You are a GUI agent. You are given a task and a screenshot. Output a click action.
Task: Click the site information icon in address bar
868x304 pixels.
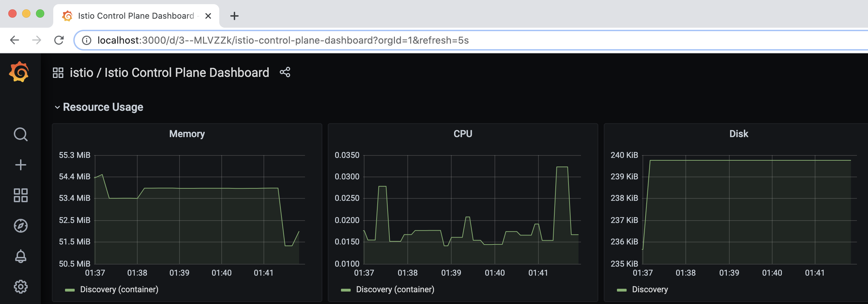pos(86,41)
